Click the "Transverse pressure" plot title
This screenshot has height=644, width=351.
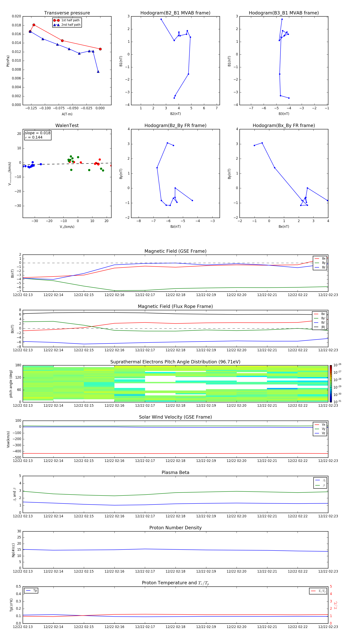67,13
